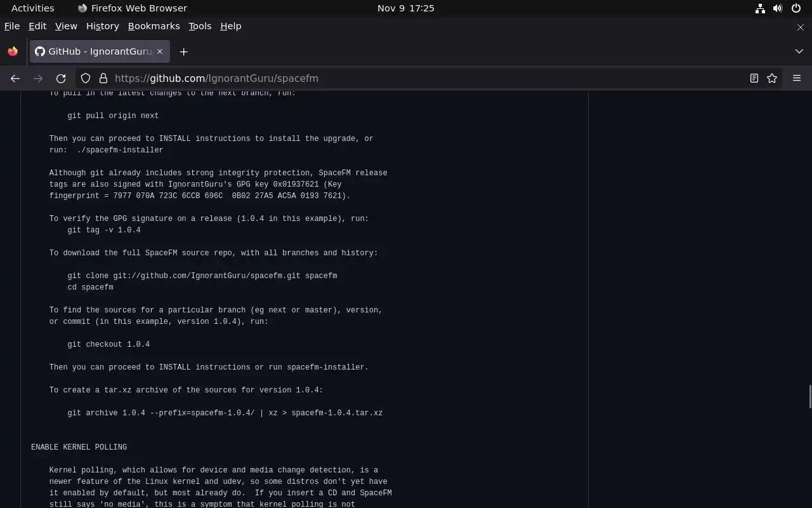Viewport: 812px width, 508px height.
Task: Open Firefox View pinned icon
Action: (x=13, y=51)
